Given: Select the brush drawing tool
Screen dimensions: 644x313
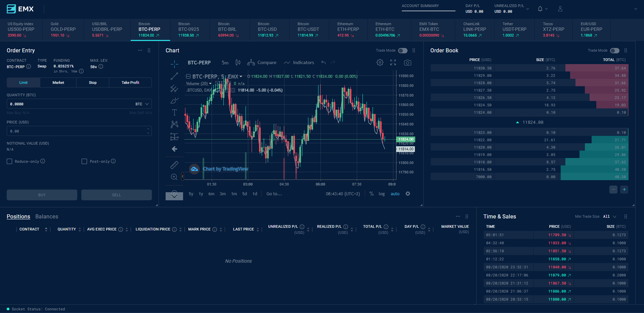Looking at the screenshot, I should pyautogui.click(x=174, y=100).
